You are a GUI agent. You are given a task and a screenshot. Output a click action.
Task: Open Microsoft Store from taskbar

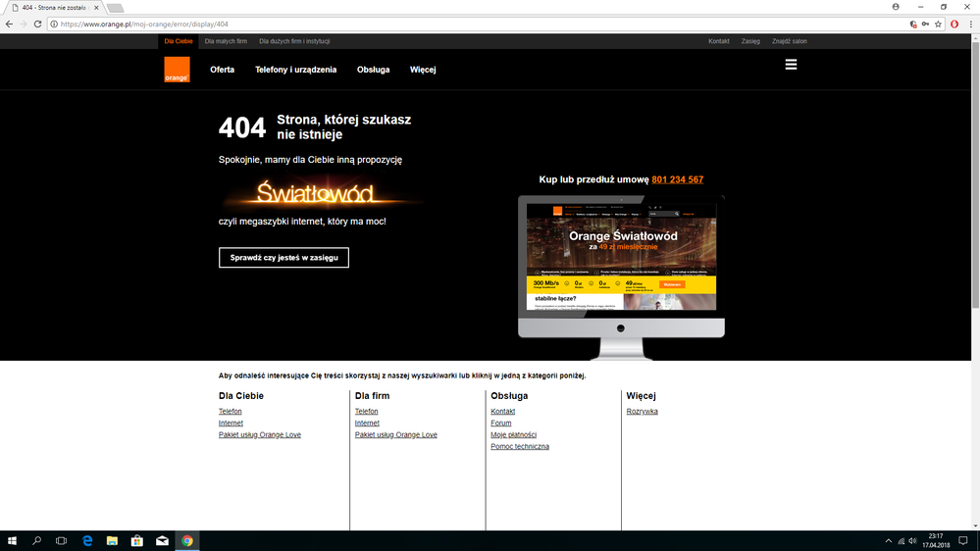click(x=137, y=541)
